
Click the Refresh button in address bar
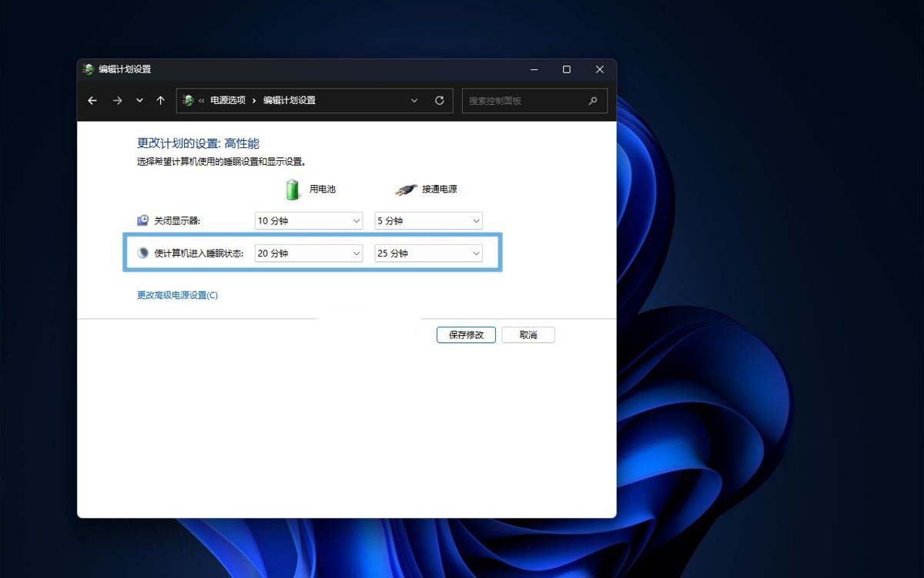[440, 100]
